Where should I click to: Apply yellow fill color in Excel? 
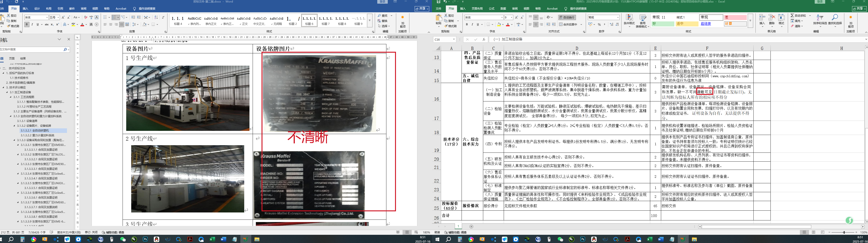click(x=499, y=24)
